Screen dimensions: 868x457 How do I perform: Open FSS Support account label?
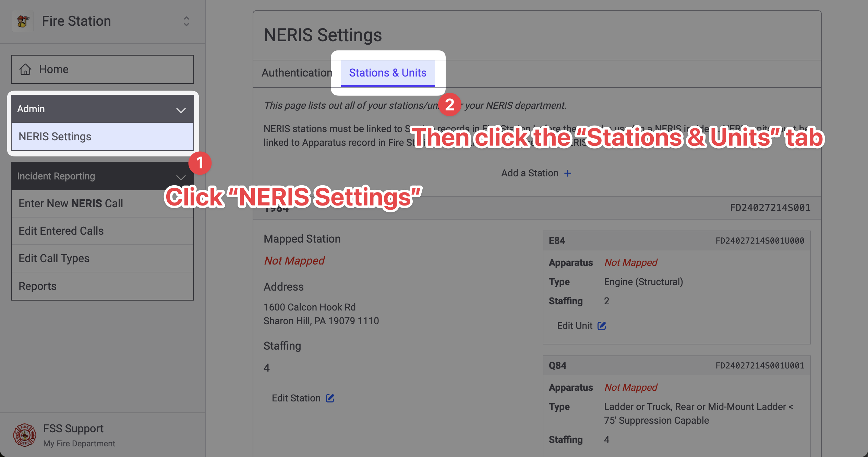coord(73,429)
